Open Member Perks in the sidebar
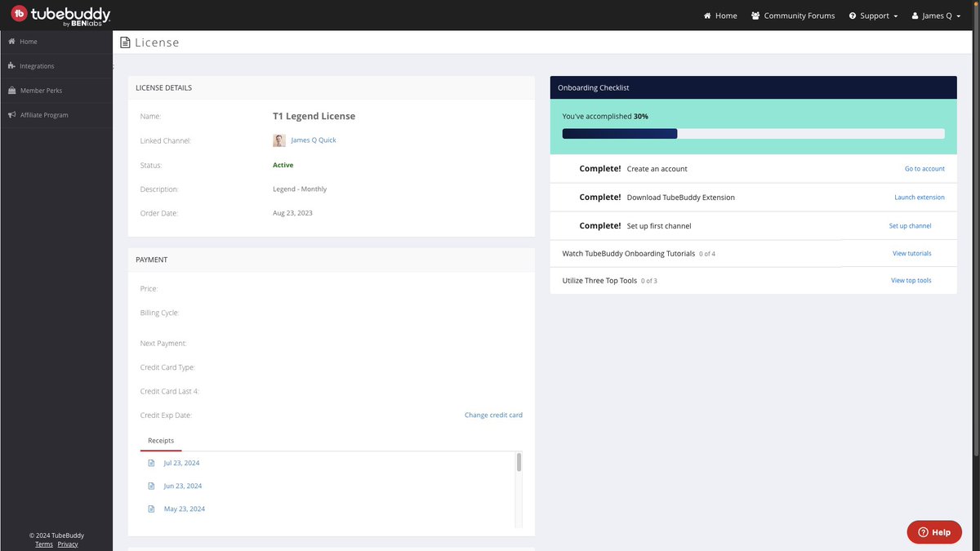Viewport: 980px width, 551px height. 56,91
